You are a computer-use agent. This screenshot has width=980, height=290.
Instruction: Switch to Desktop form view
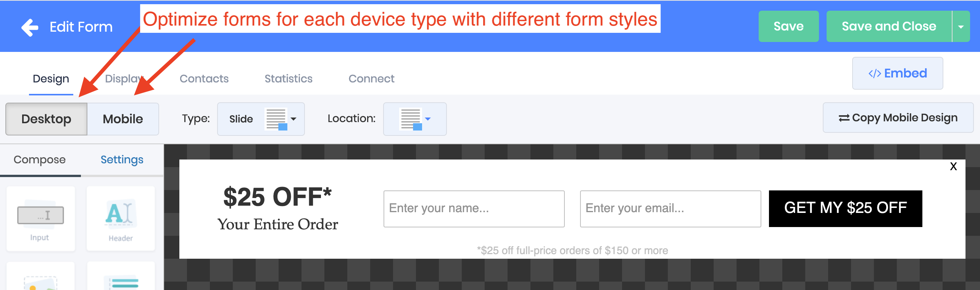click(46, 119)
